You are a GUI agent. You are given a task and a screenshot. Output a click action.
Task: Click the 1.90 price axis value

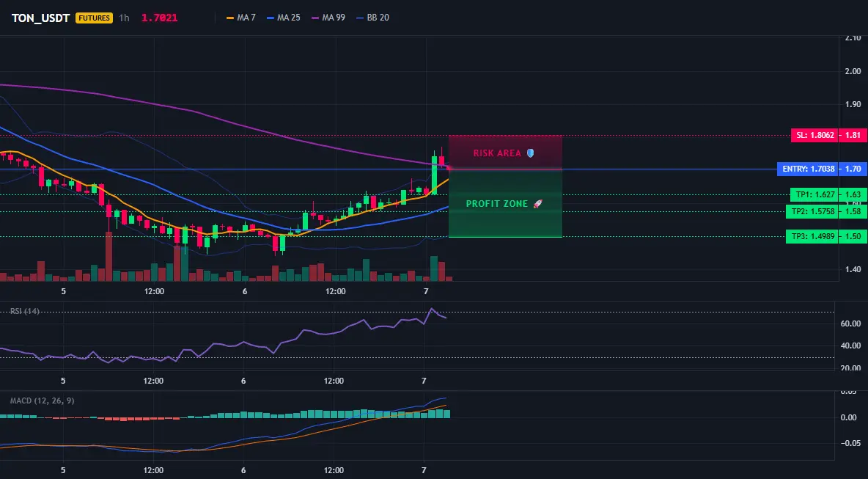853,104
